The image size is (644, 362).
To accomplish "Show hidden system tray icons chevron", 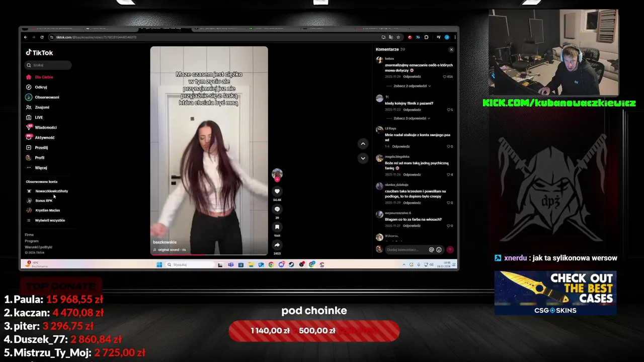I will click(405, 264).
